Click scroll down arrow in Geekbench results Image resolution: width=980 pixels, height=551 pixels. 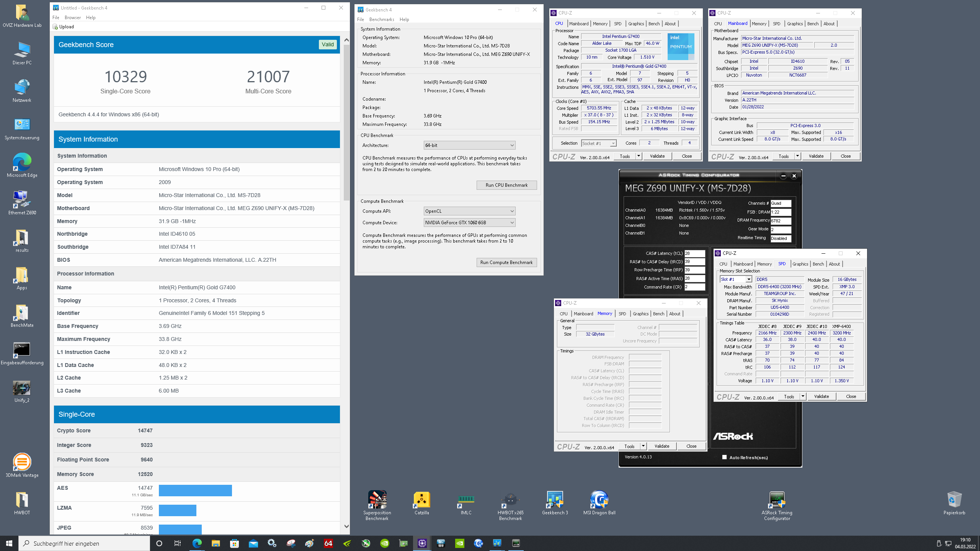346,527
